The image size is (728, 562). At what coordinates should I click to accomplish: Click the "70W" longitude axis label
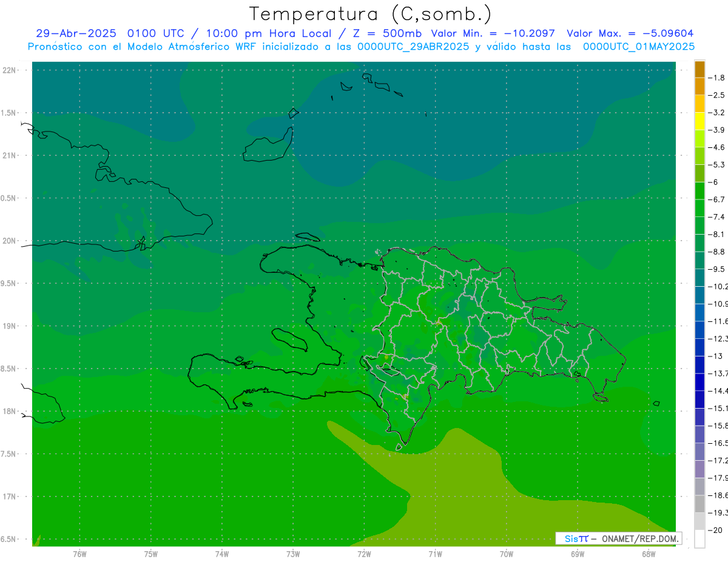pyautogui.click(x=507, y=554)
